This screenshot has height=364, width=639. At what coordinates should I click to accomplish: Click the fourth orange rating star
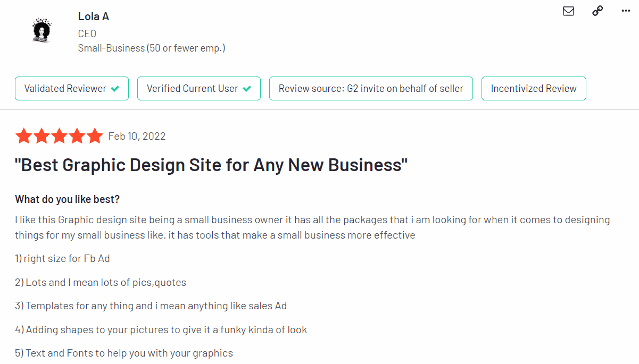tap(77, 136)
